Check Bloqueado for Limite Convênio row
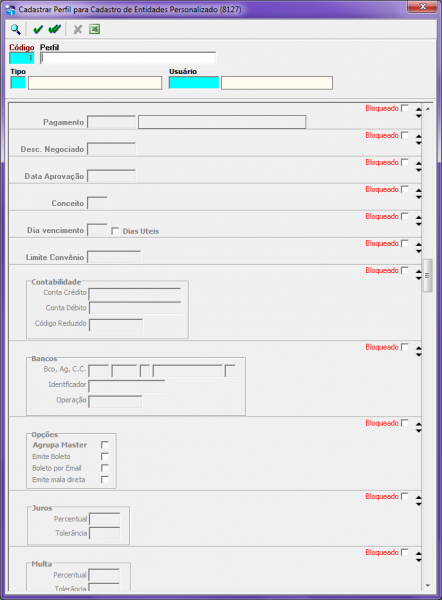 click(404, 243)
